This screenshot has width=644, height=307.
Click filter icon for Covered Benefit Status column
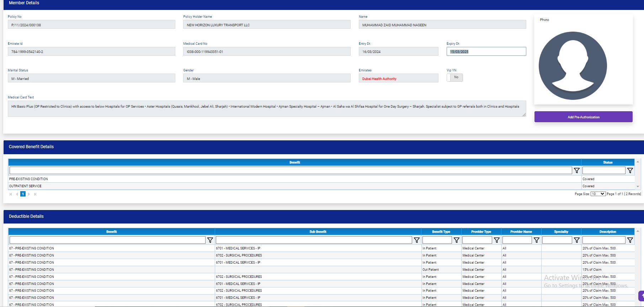[x=630, y=171]
